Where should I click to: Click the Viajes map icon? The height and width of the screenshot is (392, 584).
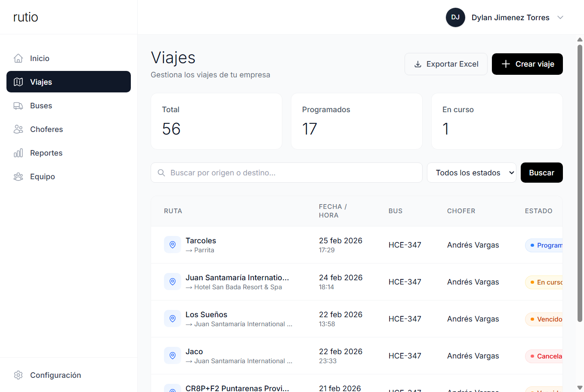click(x=18, y=82)
